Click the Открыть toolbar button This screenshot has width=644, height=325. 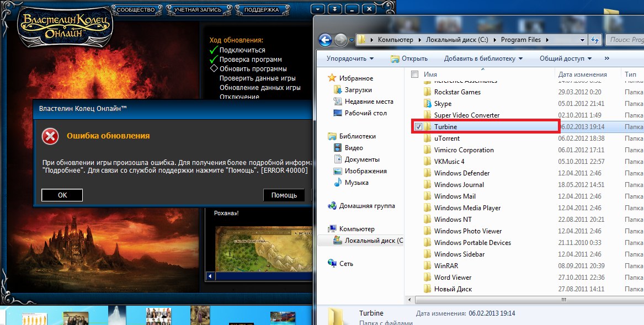pos(409,58)
